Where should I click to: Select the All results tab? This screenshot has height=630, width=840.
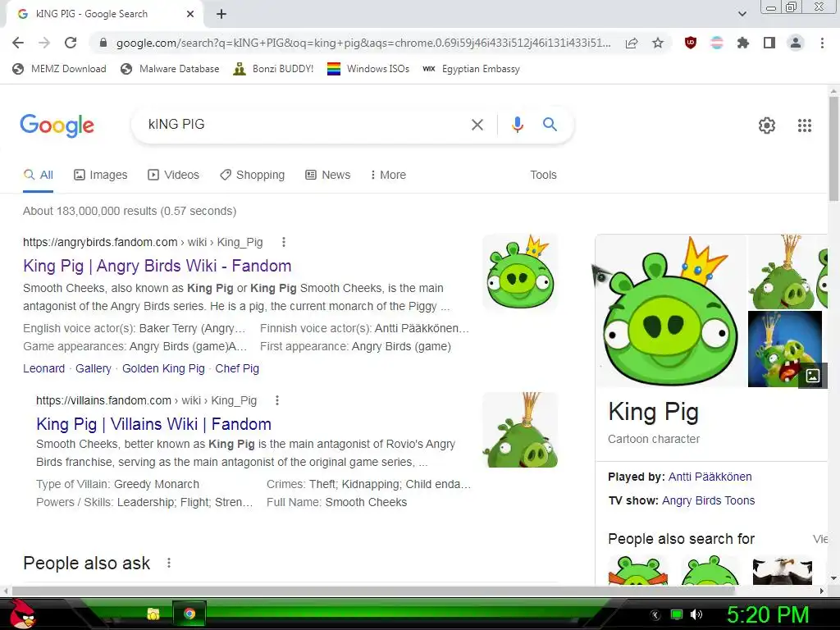click(x=38, y=176)
